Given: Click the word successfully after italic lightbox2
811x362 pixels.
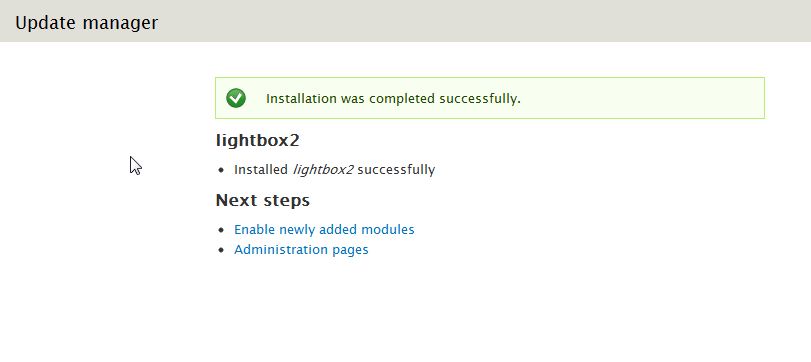Looking at the screenshot, I should 396,170.
